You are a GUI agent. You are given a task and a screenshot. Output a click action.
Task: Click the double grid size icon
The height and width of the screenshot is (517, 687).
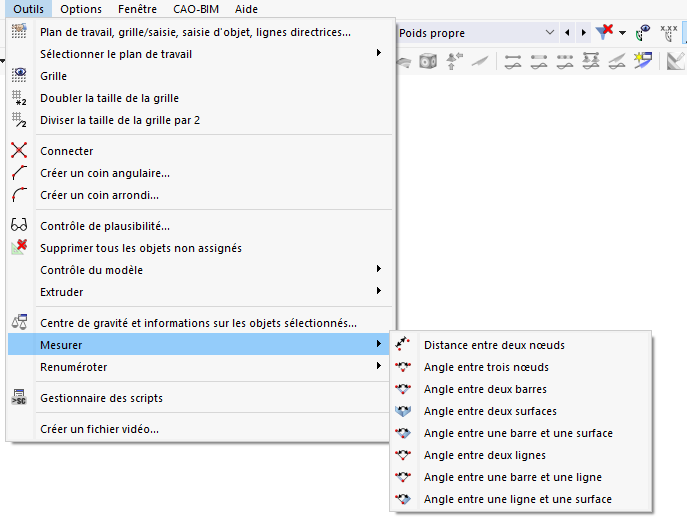19,98
